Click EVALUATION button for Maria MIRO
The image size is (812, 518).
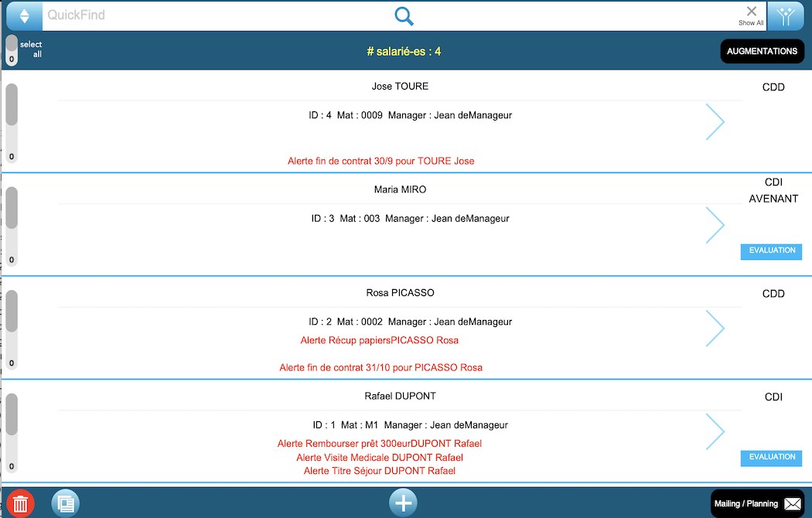click(771, 251)
